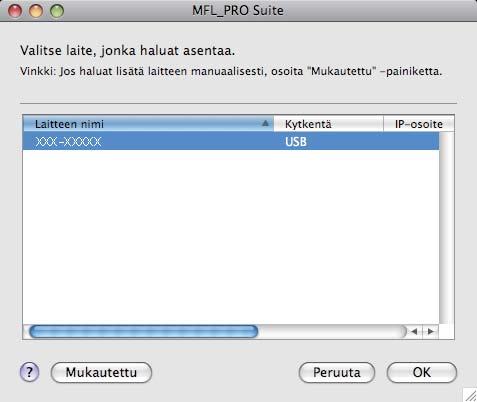Select the XXX-XXXXX device row
477x402 pixels.
[x=231, y=141]
